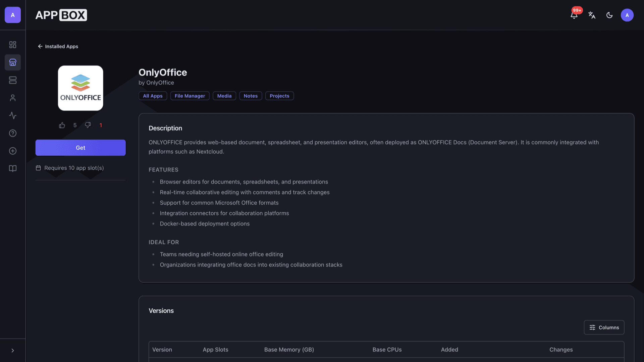Sort by Base CPUs column header
Screen dimensions: 644x362
click(387, 350)
